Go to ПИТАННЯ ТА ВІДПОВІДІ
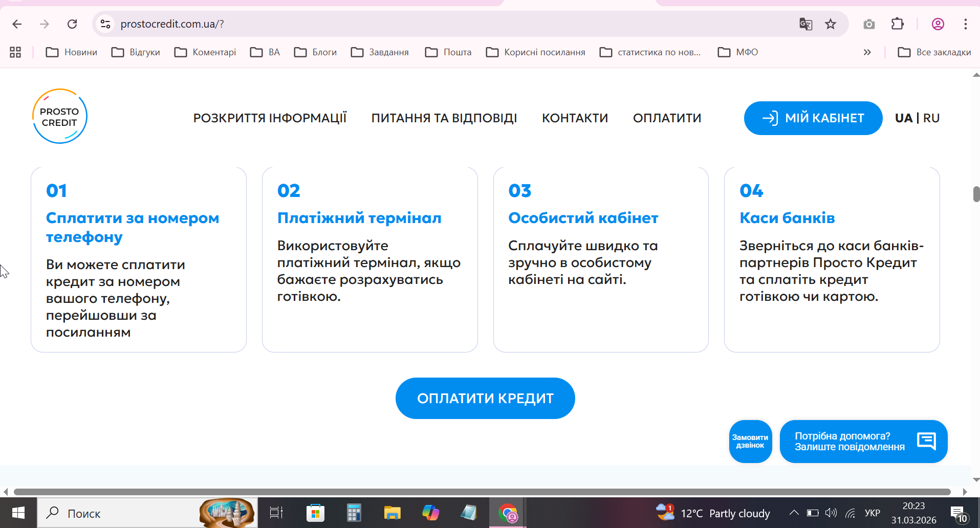Screen dimensions: 980x528 pyautogui.click(x=444, y=118)
